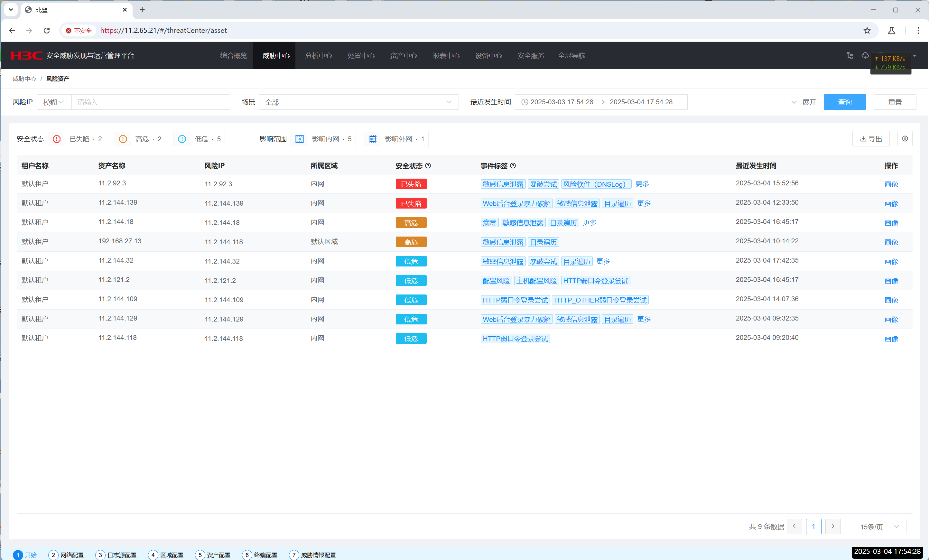This screenshot has height=560, width=929.
Task: Go to step 2 网络配置
Action: (66, 555)
